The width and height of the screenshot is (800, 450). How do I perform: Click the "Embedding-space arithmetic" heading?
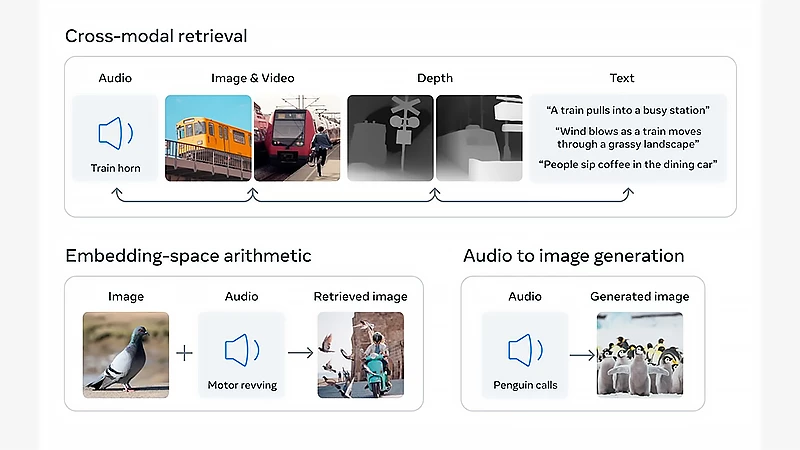pyautogui.click(x=188, y=256)
